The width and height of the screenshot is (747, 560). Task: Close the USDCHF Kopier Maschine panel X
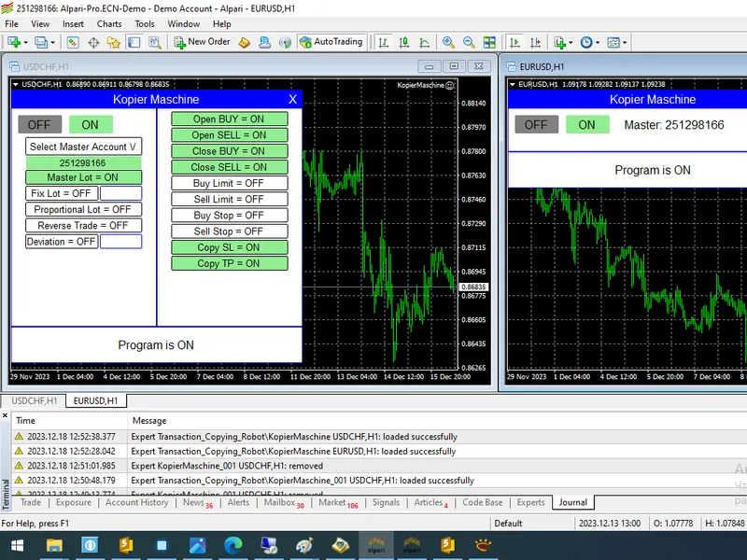(x=292, y=99)
